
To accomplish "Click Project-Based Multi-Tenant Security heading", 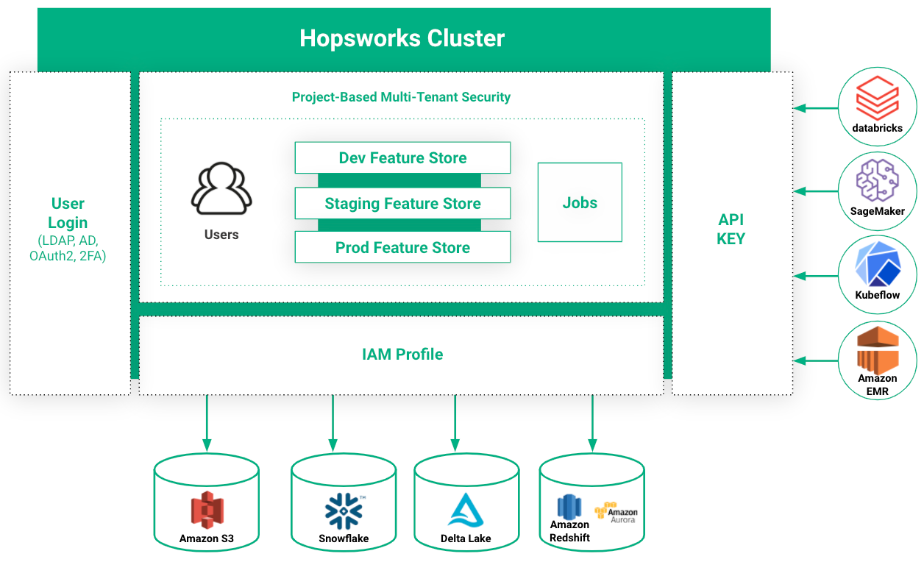I will pos(401,97).
